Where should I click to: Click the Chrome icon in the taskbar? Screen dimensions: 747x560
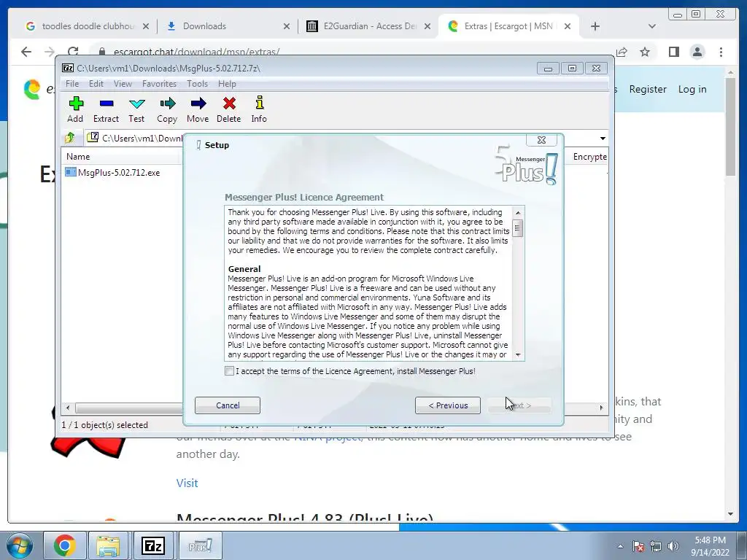[x=64, y=545]
